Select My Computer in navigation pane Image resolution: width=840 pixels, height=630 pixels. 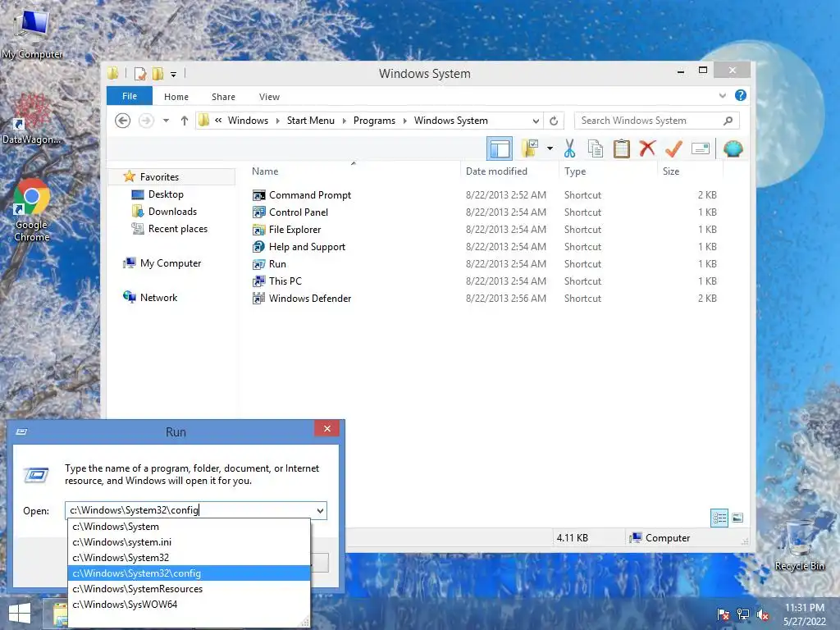[x=171, y=263]
